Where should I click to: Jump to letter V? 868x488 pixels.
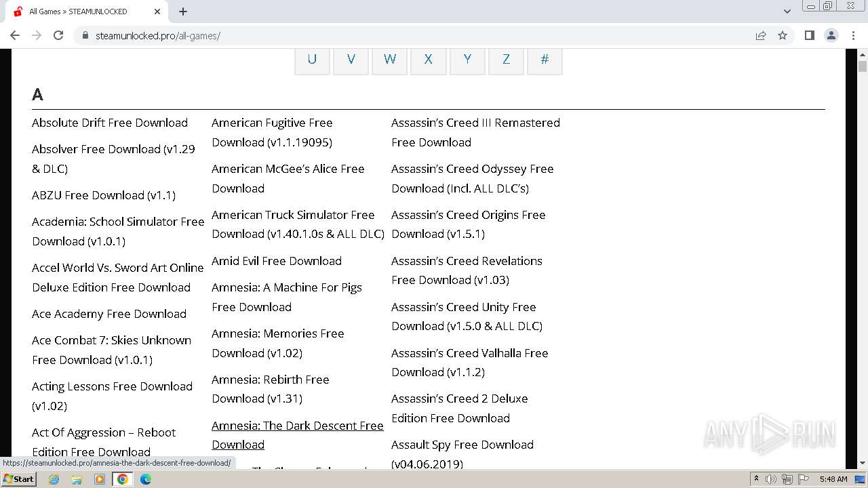[351, 59]
